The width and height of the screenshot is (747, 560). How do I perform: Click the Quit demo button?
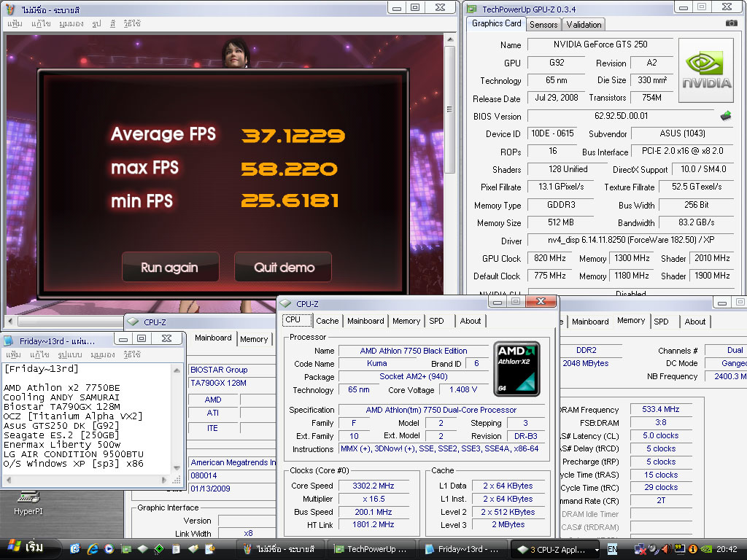pos(284,267)
